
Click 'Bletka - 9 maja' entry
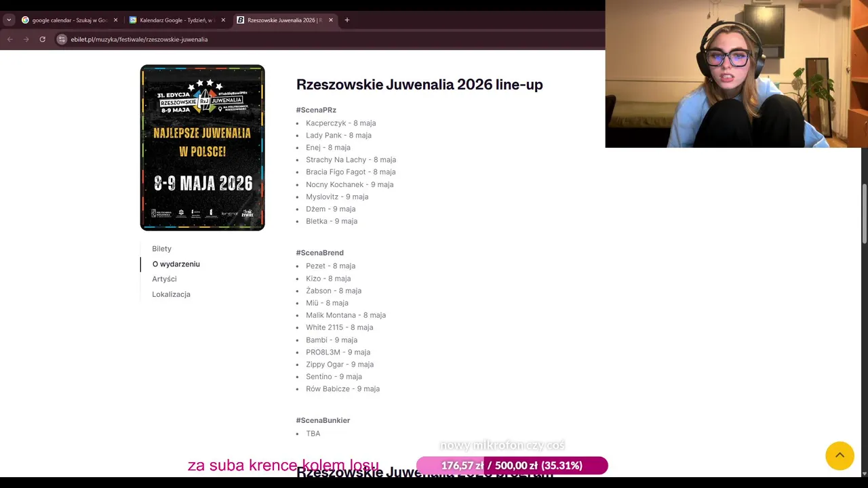tap(332, 221)
